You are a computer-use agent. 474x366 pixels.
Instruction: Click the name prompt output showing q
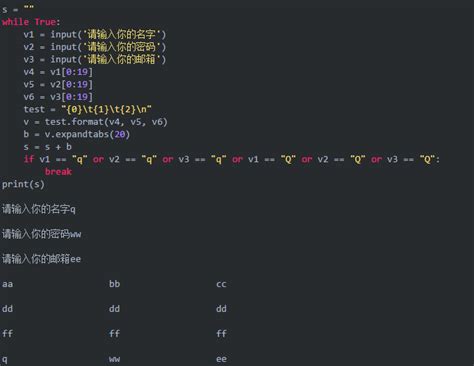(39, 210)
